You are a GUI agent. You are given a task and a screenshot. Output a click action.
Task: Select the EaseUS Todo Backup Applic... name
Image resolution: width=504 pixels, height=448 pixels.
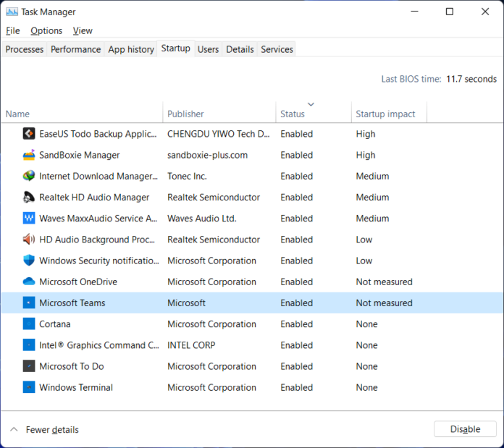98,134
